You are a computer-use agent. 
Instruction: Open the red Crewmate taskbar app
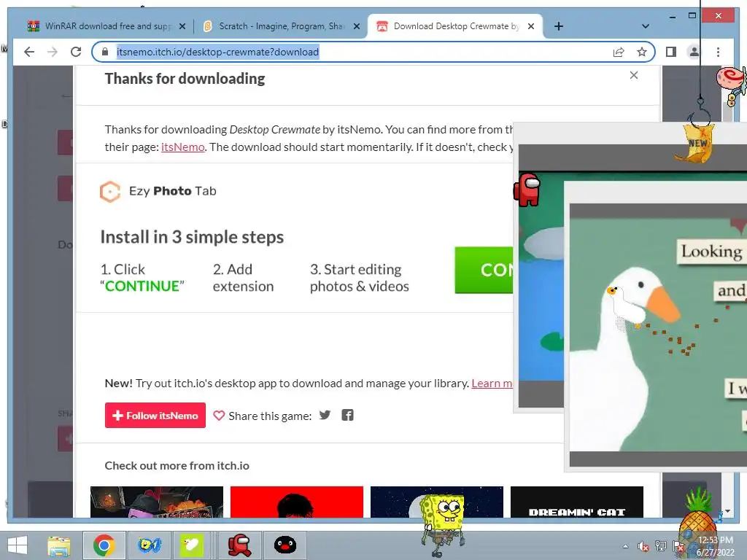239,545
